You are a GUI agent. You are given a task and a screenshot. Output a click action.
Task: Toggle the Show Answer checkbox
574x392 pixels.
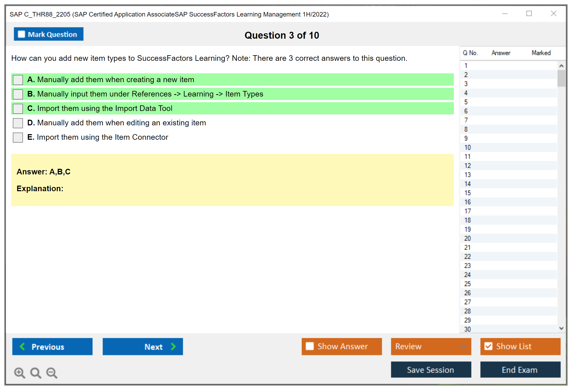[310, 346]
